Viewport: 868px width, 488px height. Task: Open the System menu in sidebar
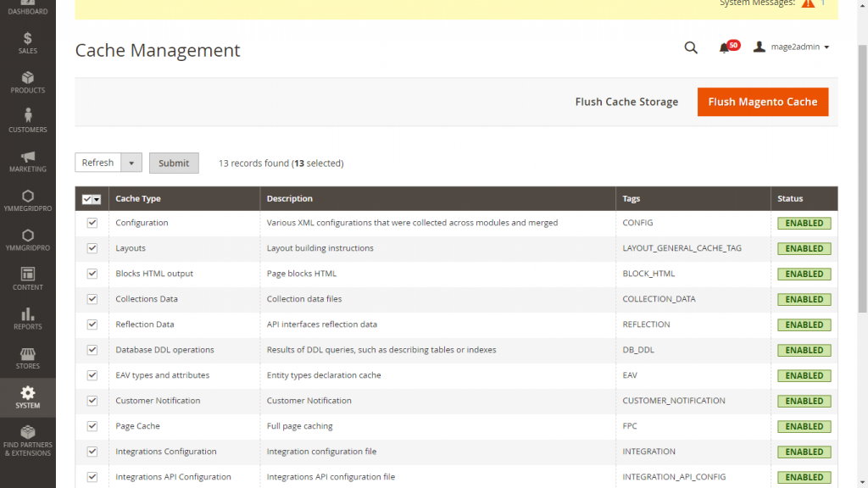pos(27,397)
